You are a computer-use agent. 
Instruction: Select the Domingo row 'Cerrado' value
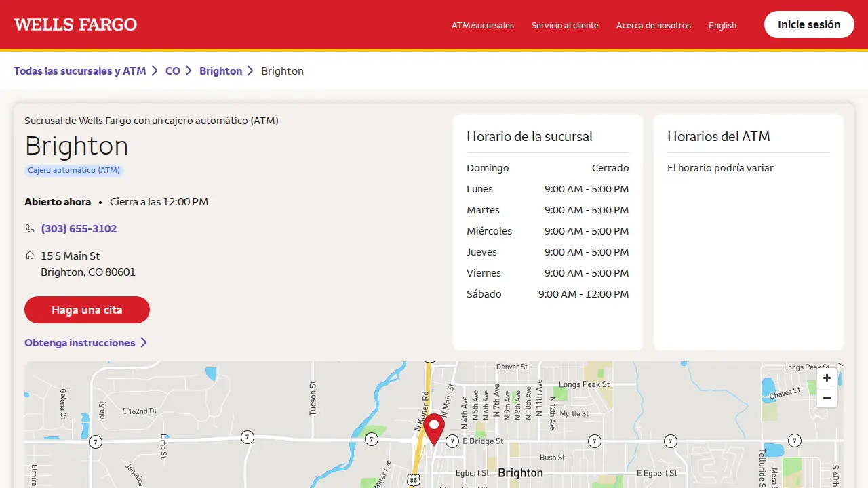click(x=610, y=167)
